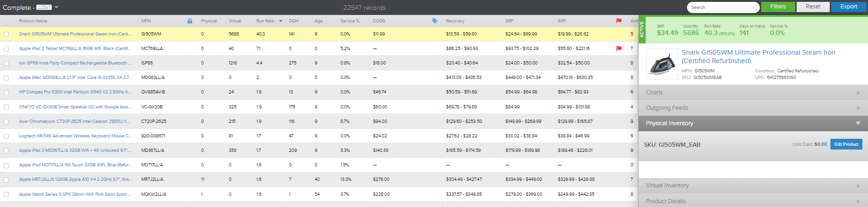Sort by the SRP column header
Screen dimensions: 868x207
coord(509,21)
